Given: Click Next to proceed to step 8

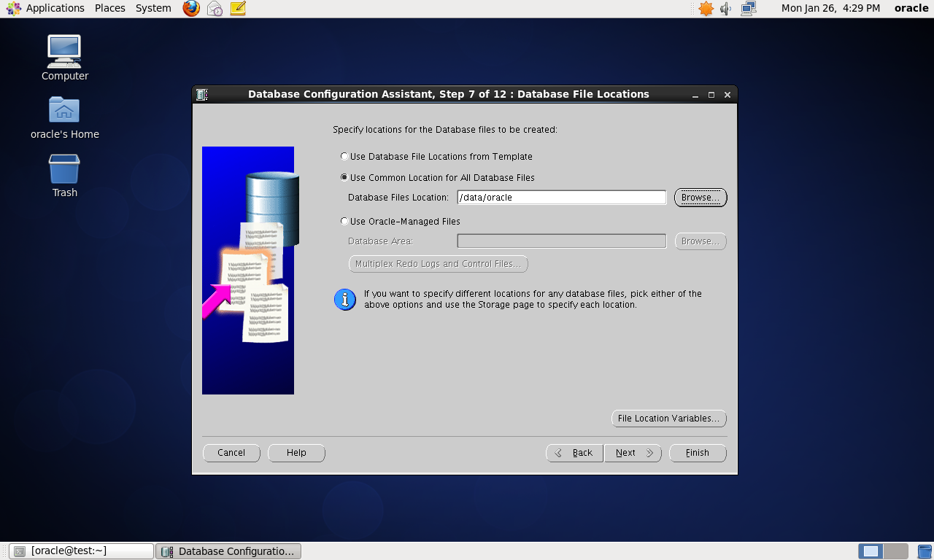Looking at the screenshot, I should click(x=633, y=453).
